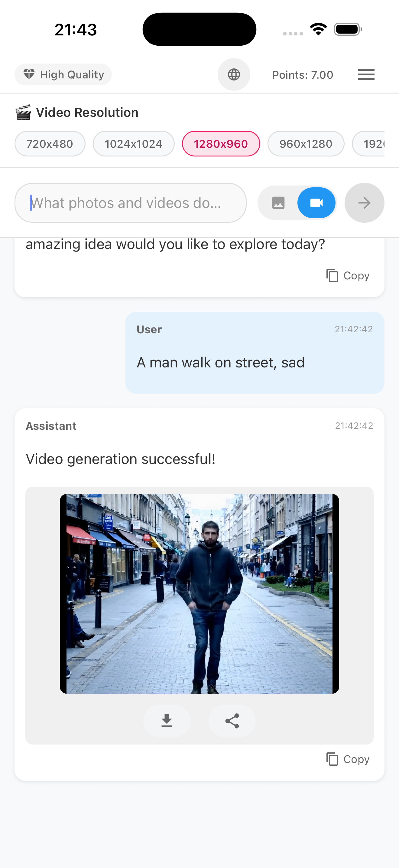
Task: Select 1280x960 video resolution
Action: (221, 144)
